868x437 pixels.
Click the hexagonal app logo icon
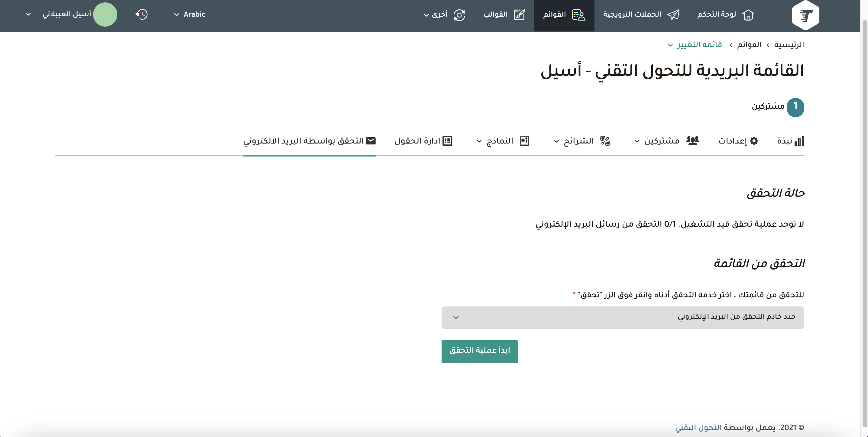pos(805,15)
